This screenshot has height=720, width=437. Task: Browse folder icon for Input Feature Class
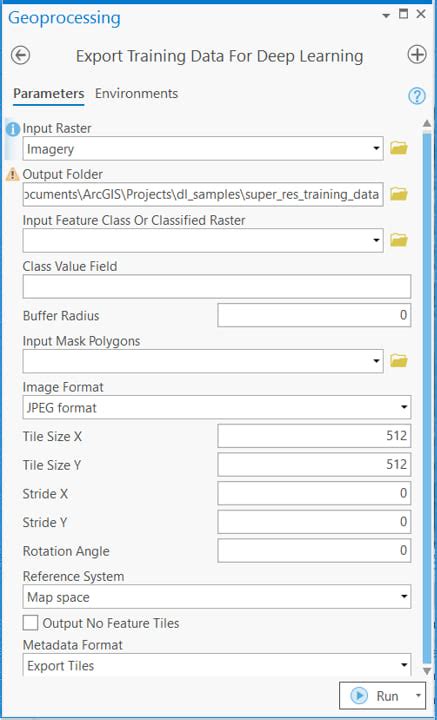tap(398, 240)
